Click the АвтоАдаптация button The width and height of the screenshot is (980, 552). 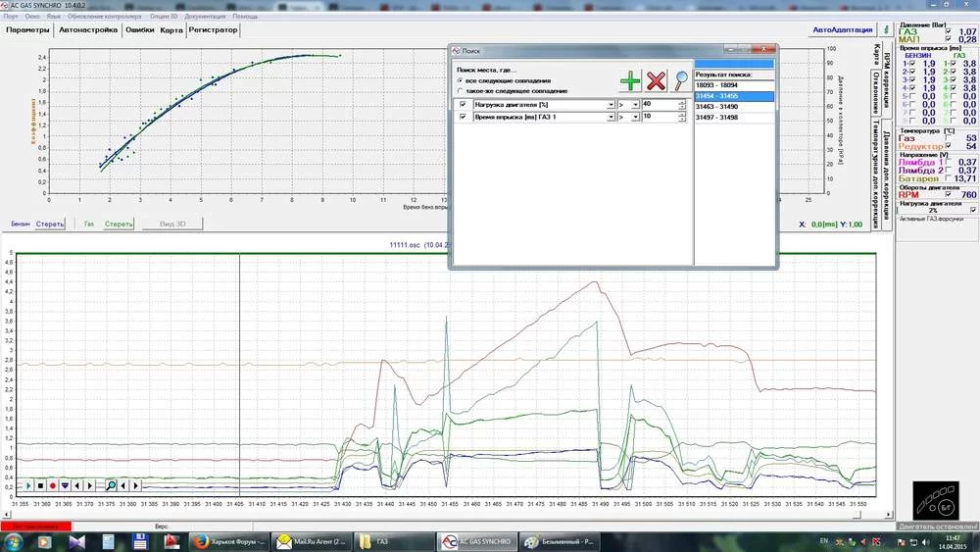[842, 30]
